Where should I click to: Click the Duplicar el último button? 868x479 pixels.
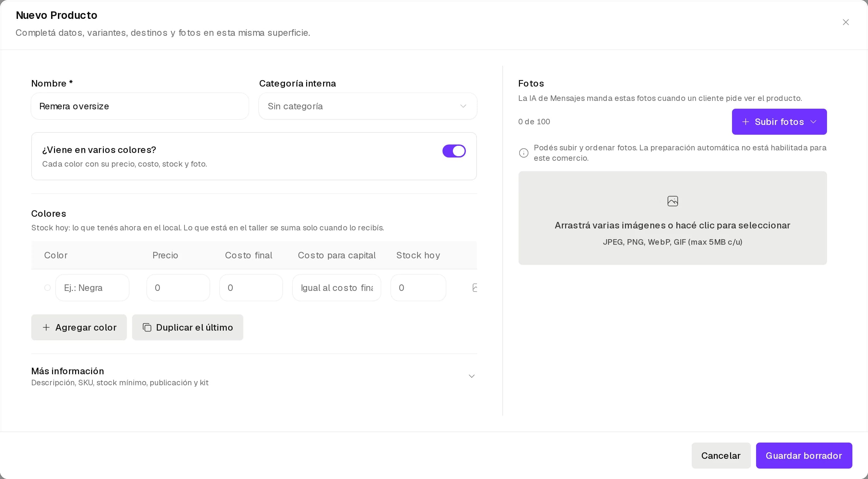[x=187, y=327]
